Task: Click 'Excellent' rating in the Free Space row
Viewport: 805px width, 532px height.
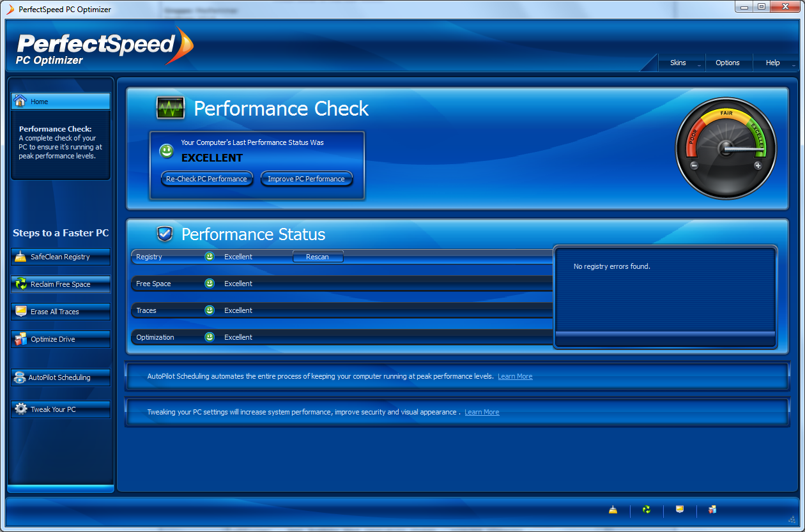Action: tap(238, 284)
